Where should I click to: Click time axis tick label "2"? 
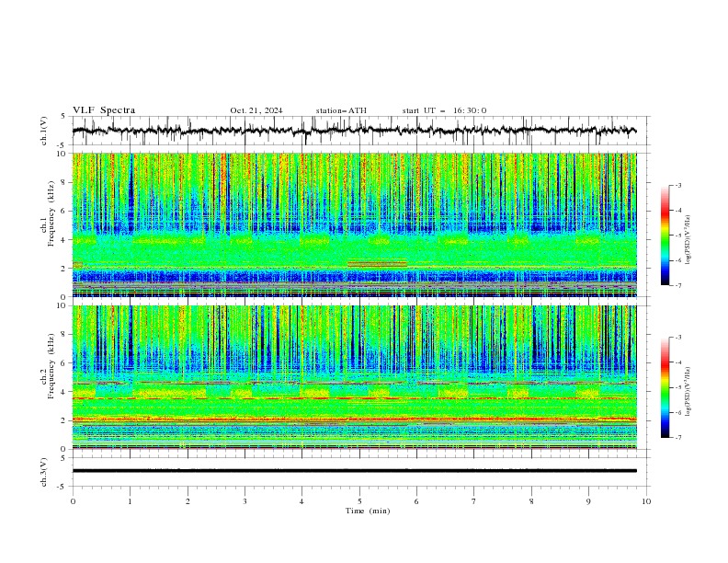coord(188,501)
